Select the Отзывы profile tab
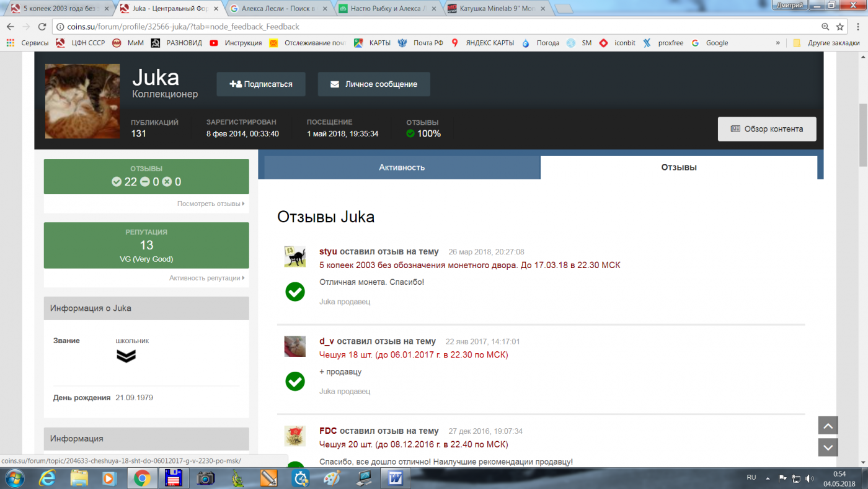The image size is (868, 489). point(679,168)
